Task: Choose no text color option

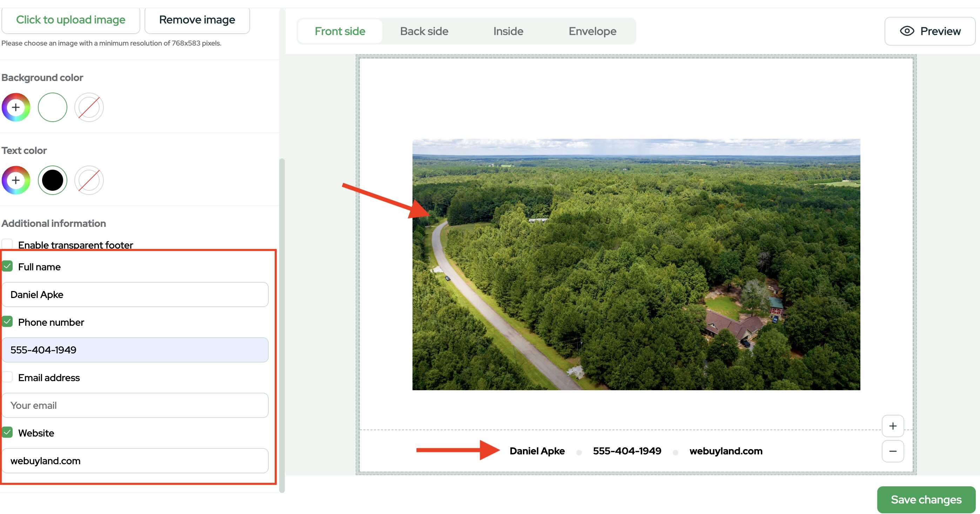Action: pos(89,180)
